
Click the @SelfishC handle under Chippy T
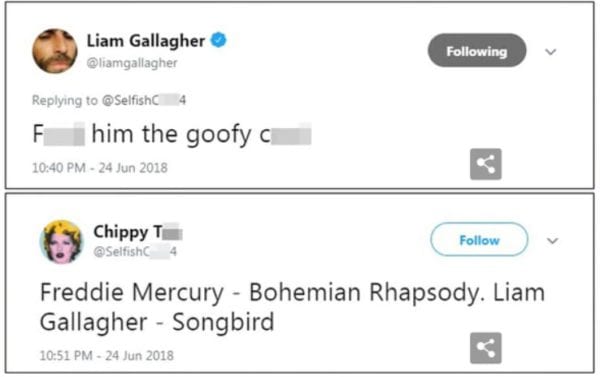tap(135, 251)
